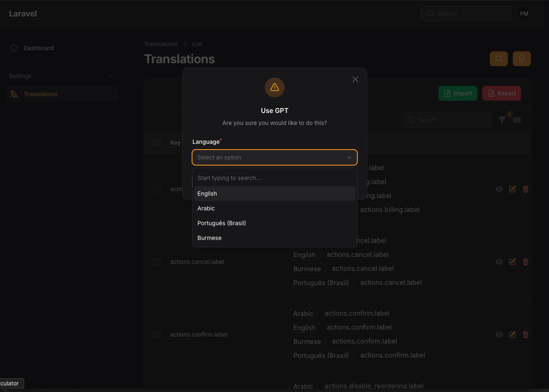Click Português (Brasil) badge in cancel row
This screenshot has height=392, width=549.
coord(321,283)
